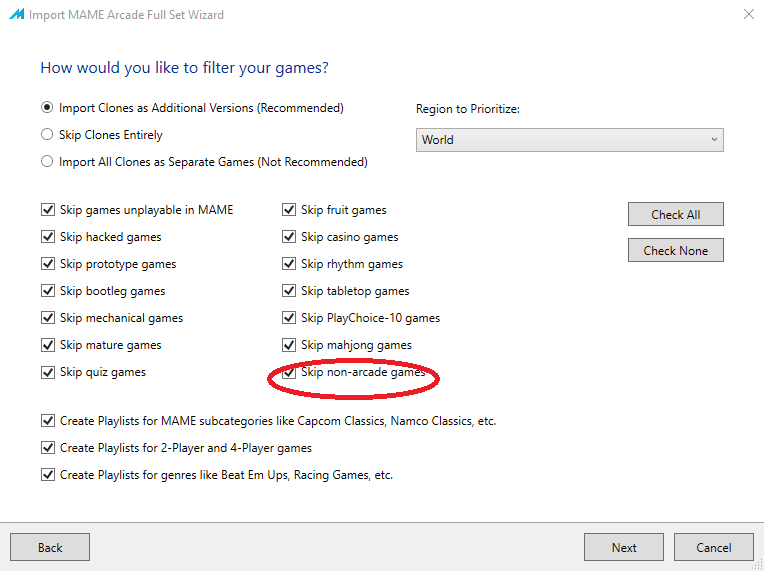Toggle playlists for 2-Player and 4-Player games

(x=48, y=448)
